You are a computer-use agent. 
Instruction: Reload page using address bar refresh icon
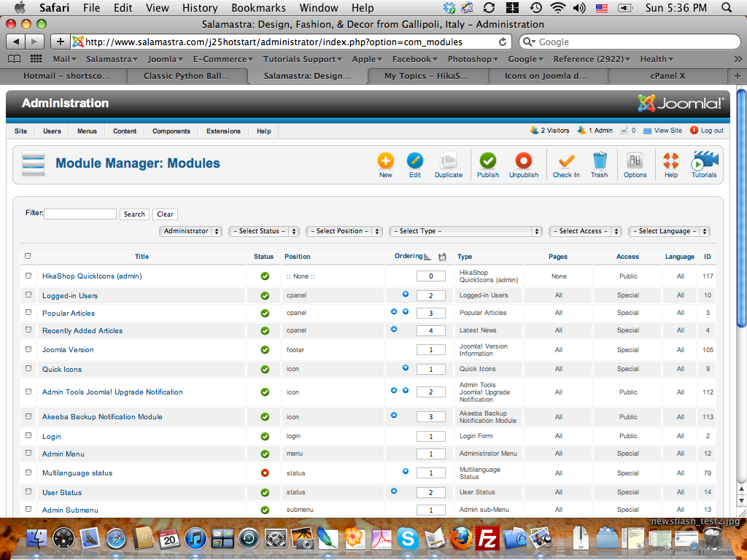pyautogui.click(x=503, y=42)
